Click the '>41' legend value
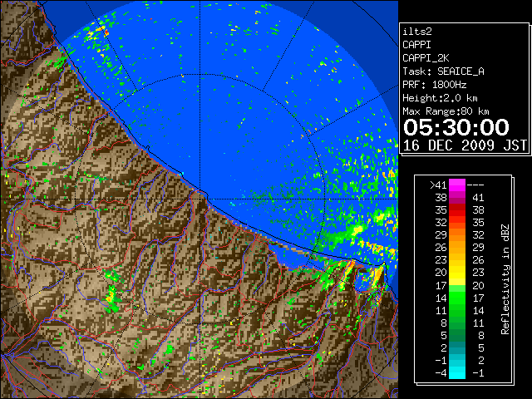Image resolution: width=532 pixels, height=399 pixels. coord(438,185)
